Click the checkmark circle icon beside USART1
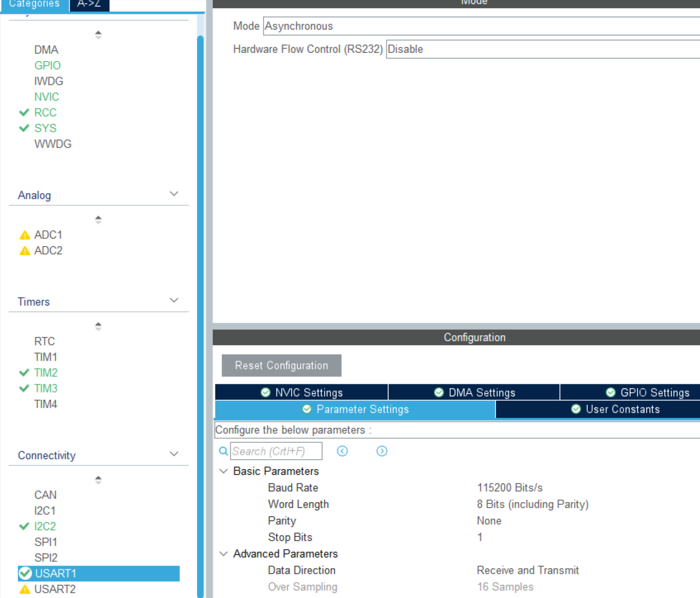 [x=25, y=573]
